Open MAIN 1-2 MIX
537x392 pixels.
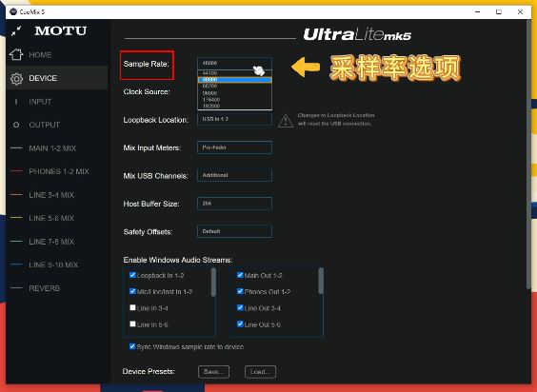click(52, 148)
